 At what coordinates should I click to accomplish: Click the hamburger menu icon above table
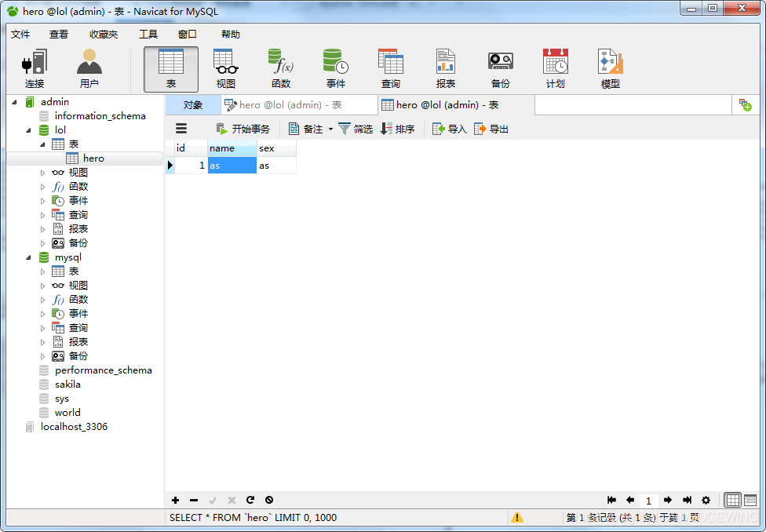pos(181,129)
